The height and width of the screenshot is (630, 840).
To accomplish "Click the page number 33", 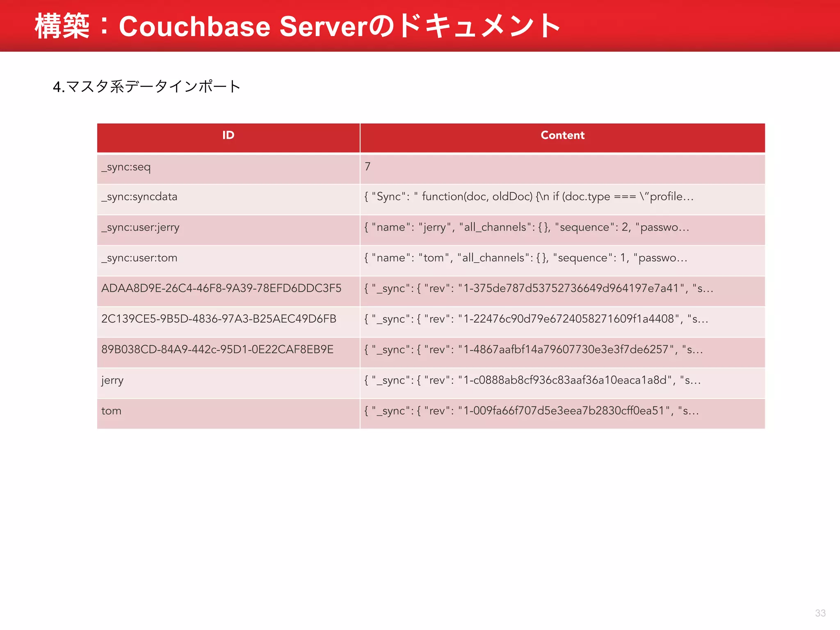I will point(820,613).
